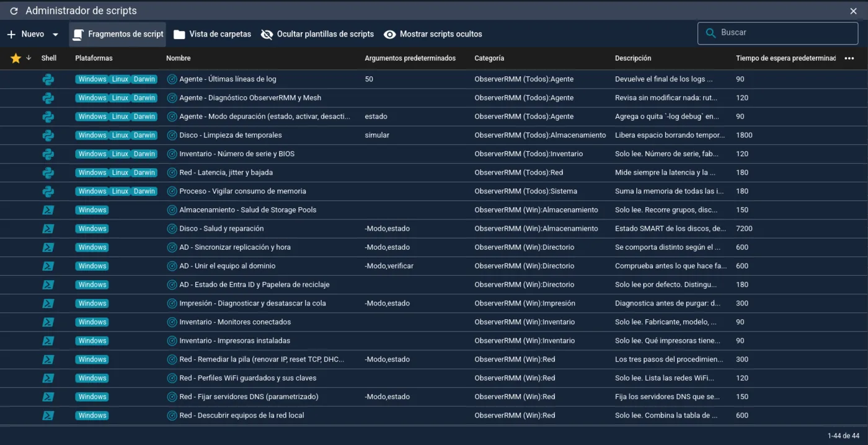
Task: Click the '-Modo,verificar' argument cell
Action: point(389,266)
